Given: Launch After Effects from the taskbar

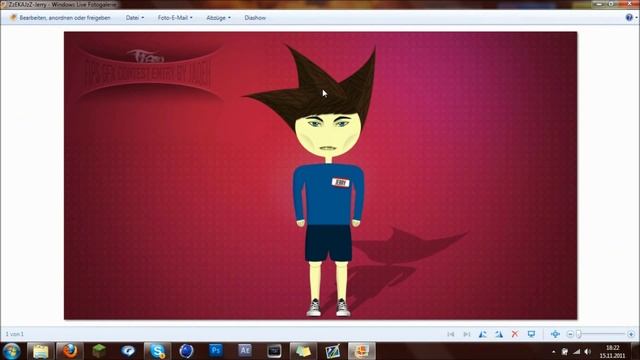Looking at the screenshot, I should click(244, 351).
